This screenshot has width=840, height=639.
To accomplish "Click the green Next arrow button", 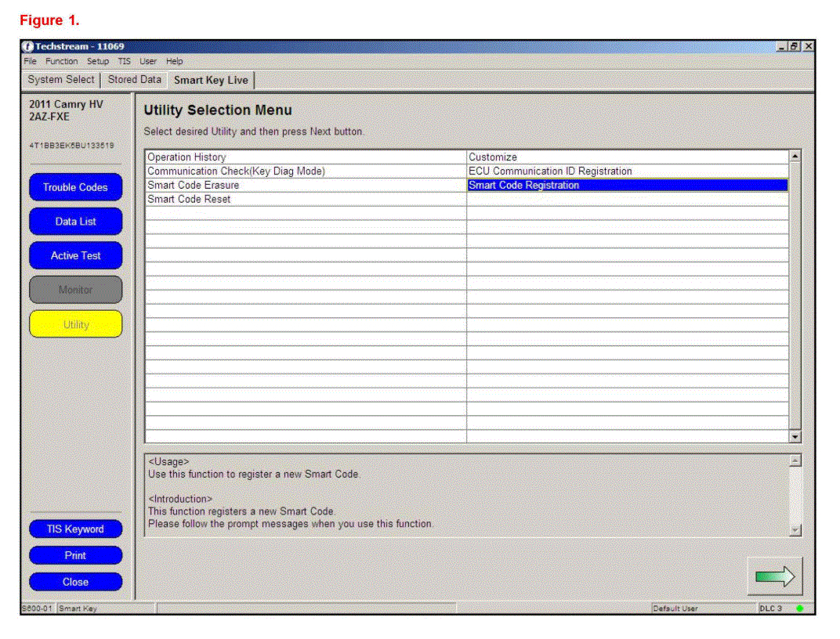I will (774, 577).
